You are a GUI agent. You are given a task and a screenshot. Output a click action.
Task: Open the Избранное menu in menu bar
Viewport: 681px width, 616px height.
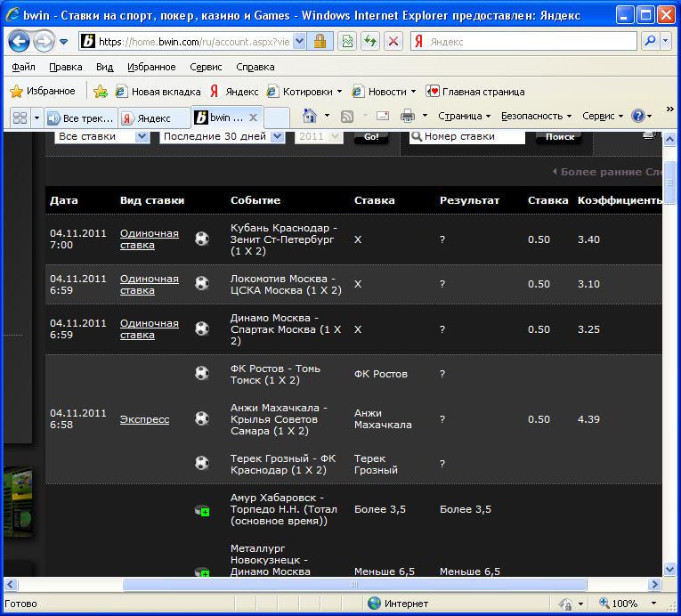point(151,67)
